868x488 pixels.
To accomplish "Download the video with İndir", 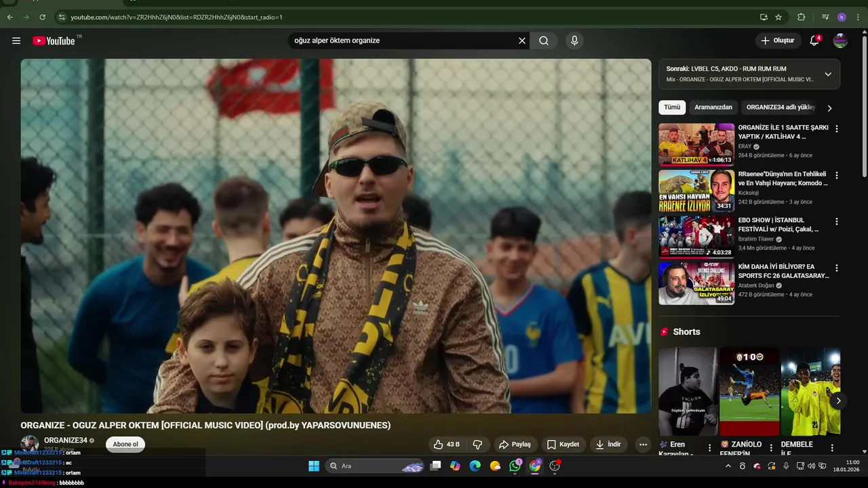I will click(x=608, y=445).
